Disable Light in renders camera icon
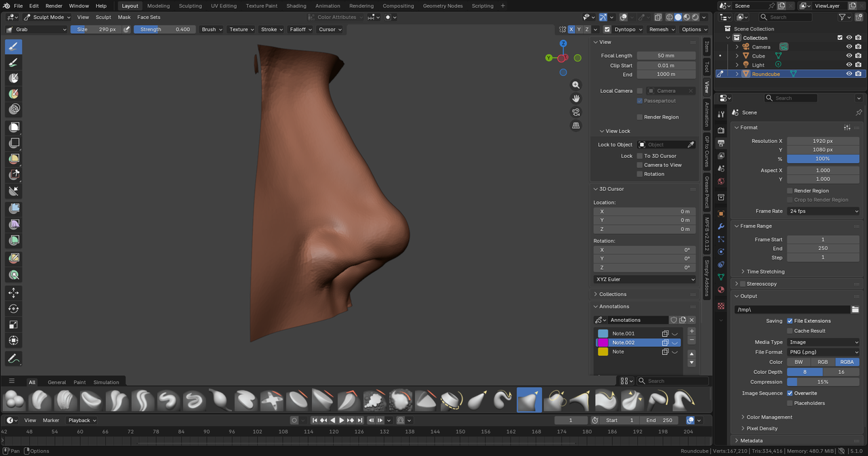 click(858, 65)
